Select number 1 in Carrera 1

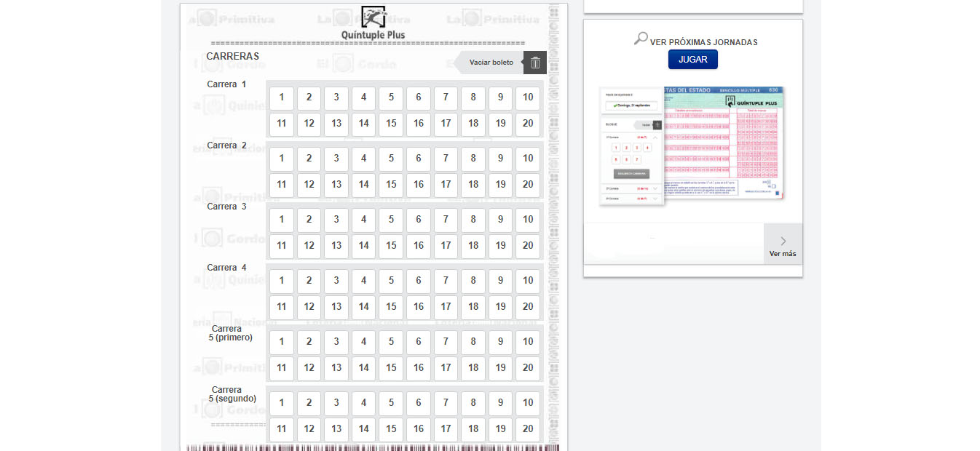coord(282,98)
